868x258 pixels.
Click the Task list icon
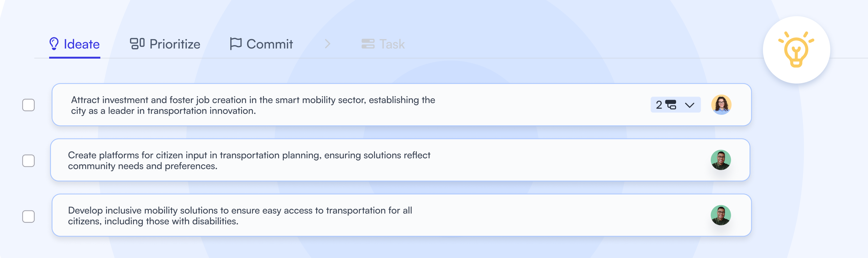(369, 44)
